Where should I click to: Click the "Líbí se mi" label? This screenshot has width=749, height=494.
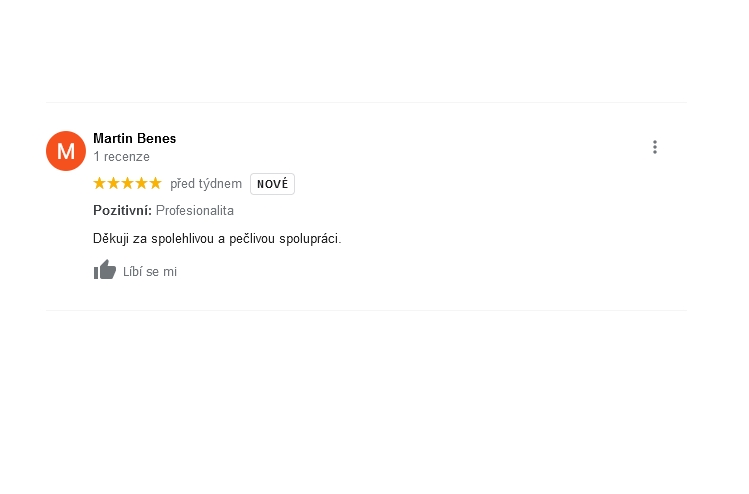click(x=150, y=272)
